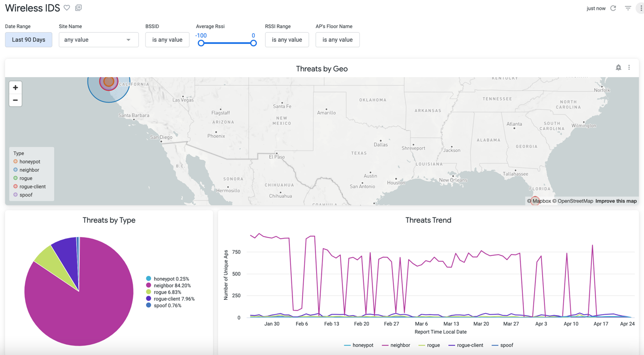The image size is (644, 355).
Task: Select neighbor 84.20% in pie chart legend
Action: 172,285
